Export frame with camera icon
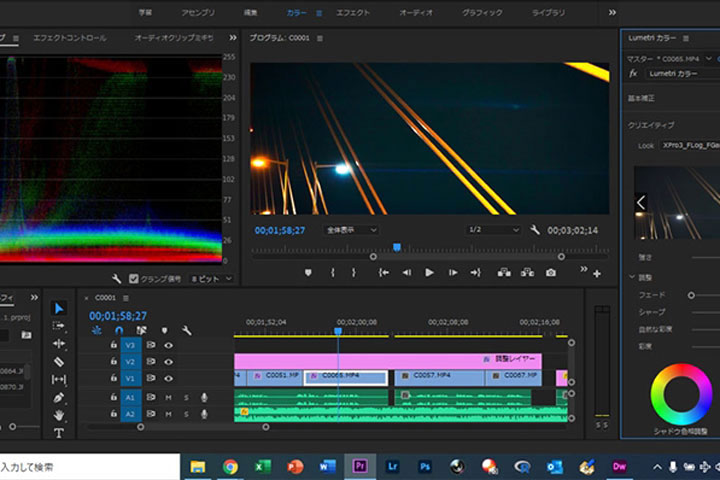This screenshot has width=720, height=480. click(551, 273)
